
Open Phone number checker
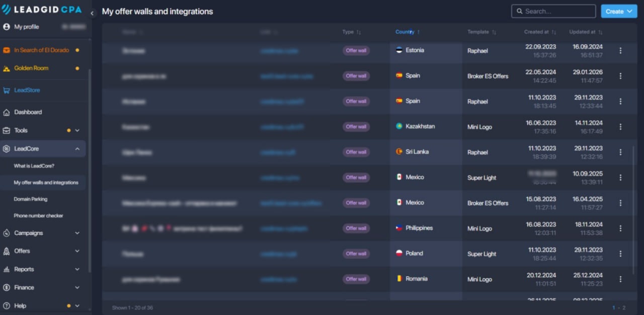38,216
